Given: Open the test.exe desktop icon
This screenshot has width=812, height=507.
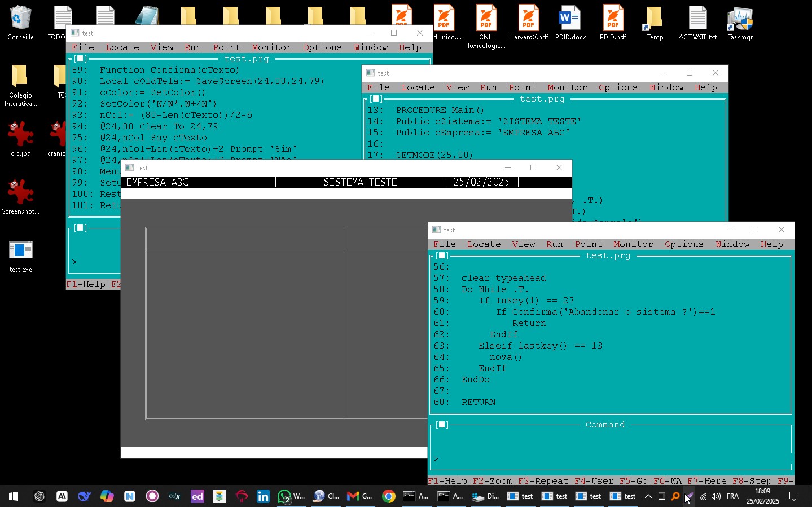Looking at the screenshot, I should coord(21,256).
